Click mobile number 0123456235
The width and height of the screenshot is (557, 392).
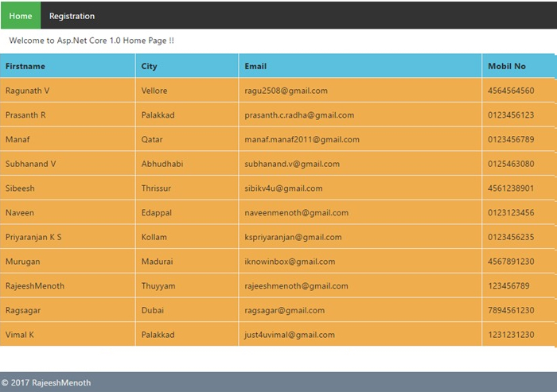click(x=511, y=237)
